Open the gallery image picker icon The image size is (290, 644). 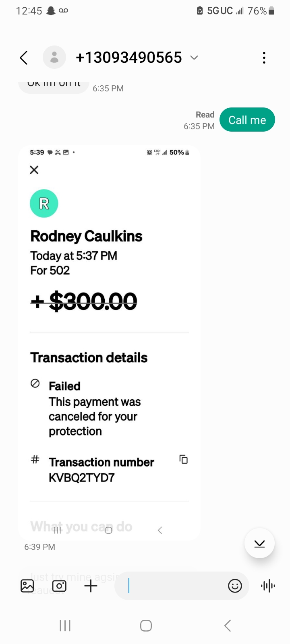(27, 586)
